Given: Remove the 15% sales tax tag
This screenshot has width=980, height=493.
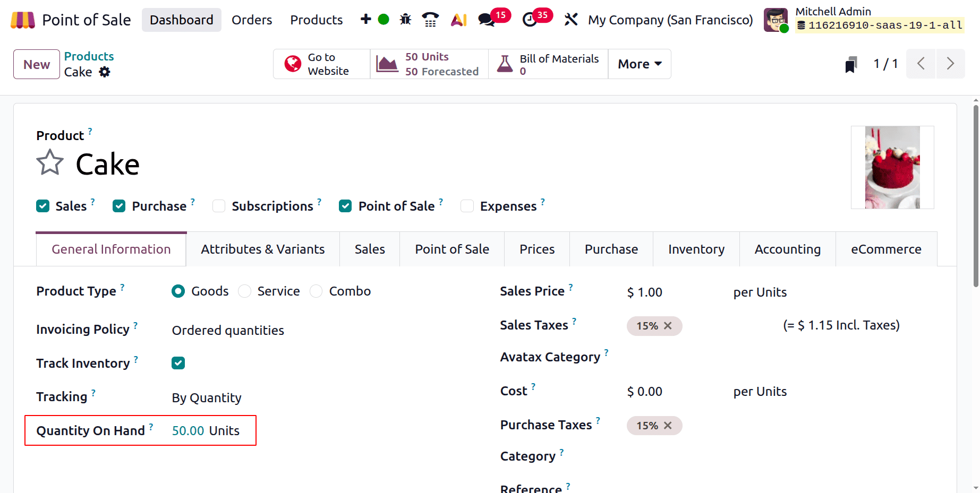Looking at the screenshot, I should [x=668, y=326].
